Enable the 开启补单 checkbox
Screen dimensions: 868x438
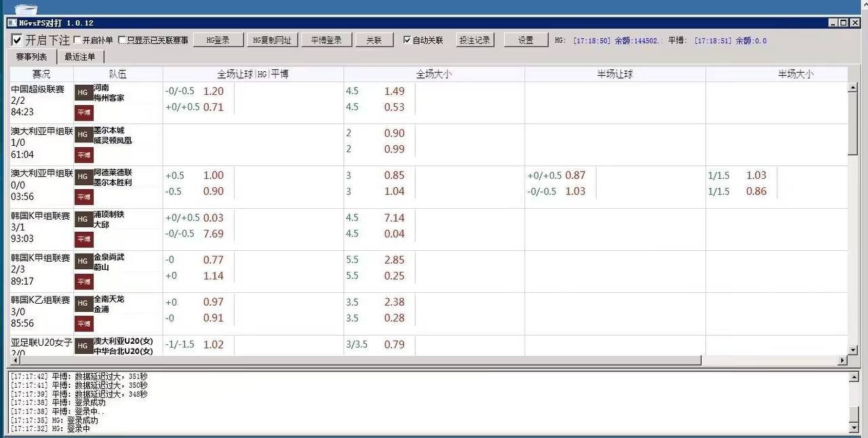coord(77,40)
